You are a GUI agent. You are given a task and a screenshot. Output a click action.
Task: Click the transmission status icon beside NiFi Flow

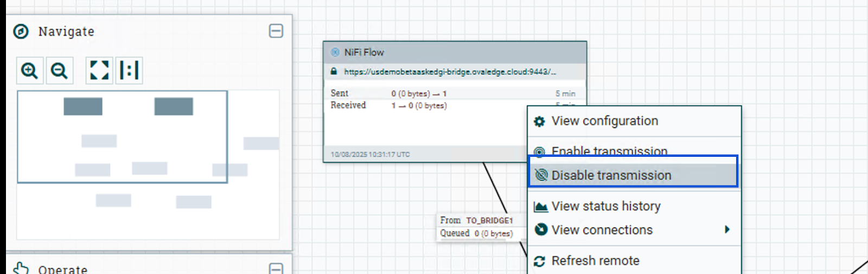pos(335,53)
